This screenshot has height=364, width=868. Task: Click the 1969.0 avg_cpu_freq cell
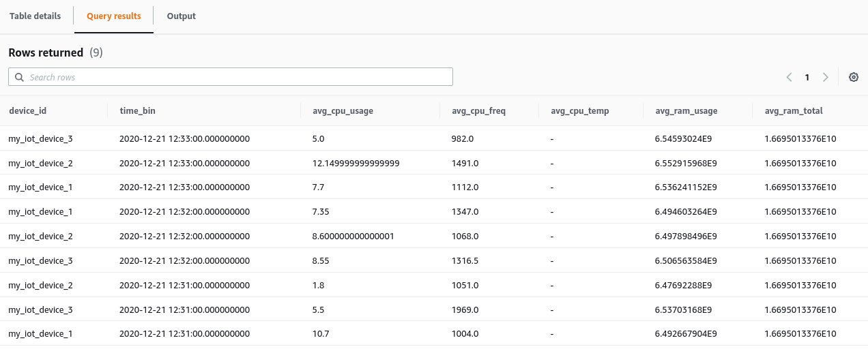coord(465,309)
